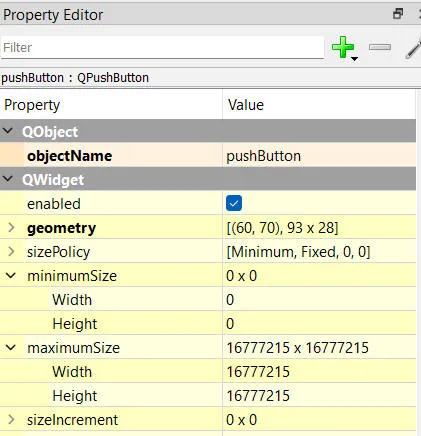The image size is (421, 436).
Task: Select the minimumSize Width value
Action: pyautogui.click(x=319, y=300)
